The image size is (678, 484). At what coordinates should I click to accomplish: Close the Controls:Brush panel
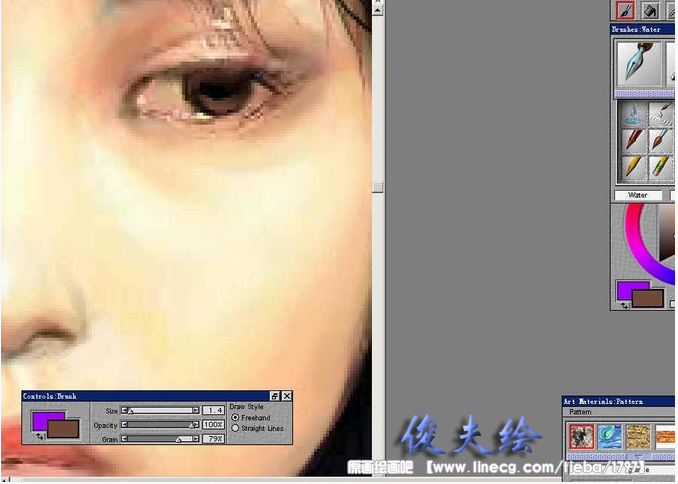tap(287, 396)
